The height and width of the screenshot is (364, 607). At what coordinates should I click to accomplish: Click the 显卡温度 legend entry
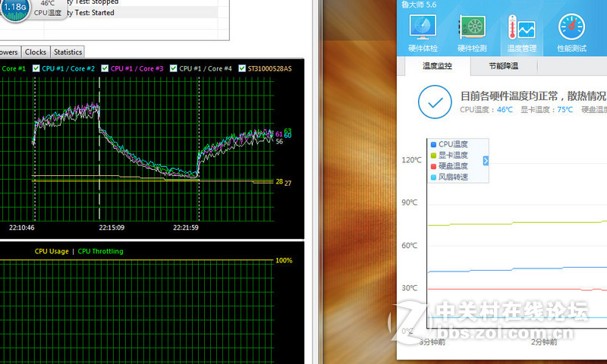[453, 155]
